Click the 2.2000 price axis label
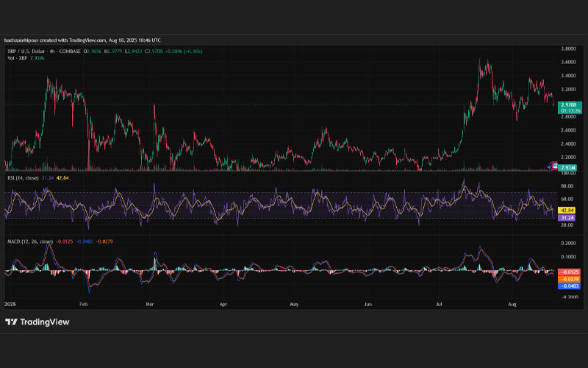 [x=568, y=158]
